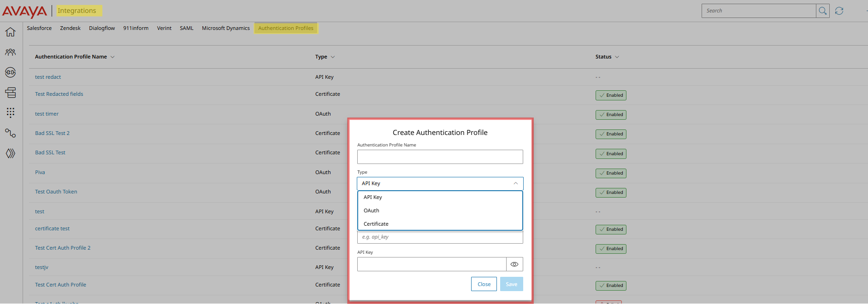Choose API Key option from list
Viewport: 868px width, 304px height.
(440, 197)
